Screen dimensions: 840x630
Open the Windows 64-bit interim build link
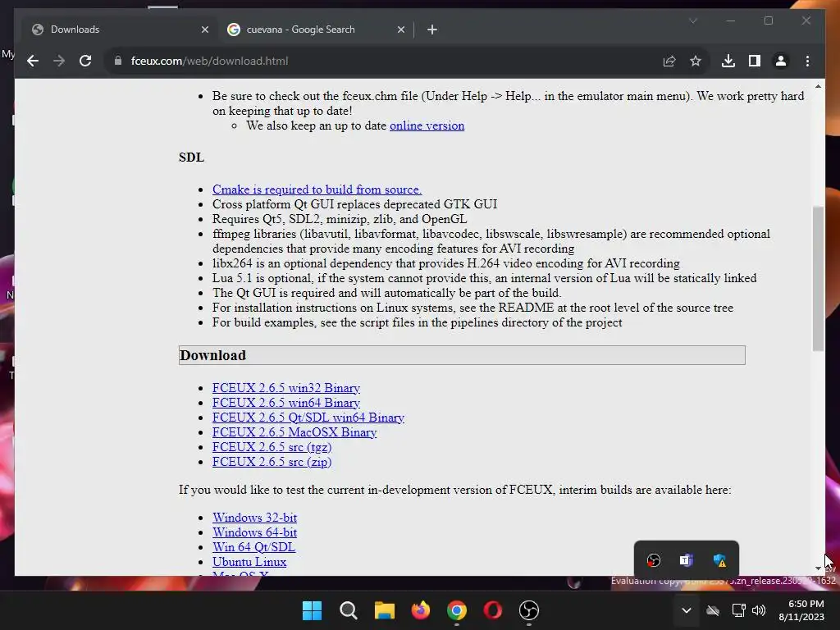point(254,532)
